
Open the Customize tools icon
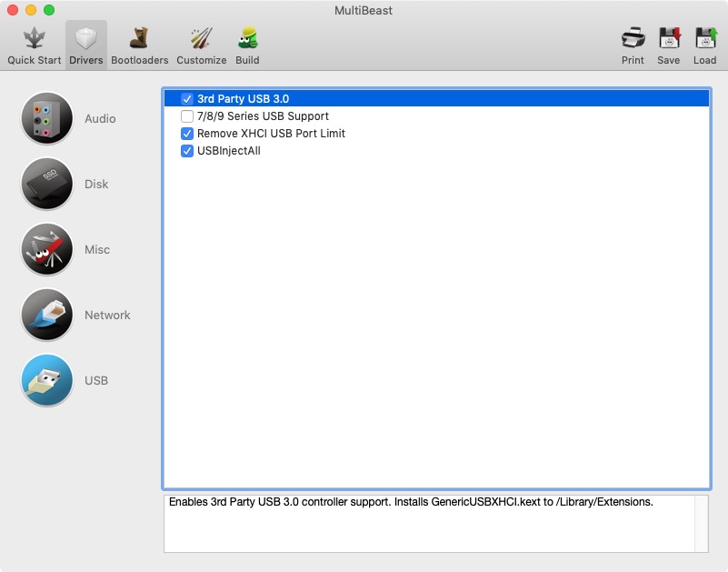[201, 38]
